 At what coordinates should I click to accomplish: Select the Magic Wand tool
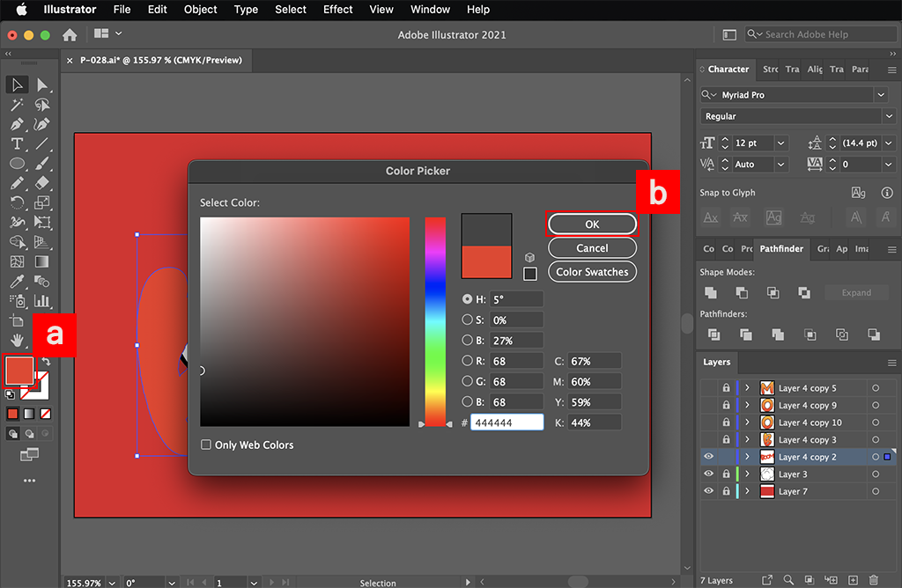pyautogui.click(x=18, y=105)
